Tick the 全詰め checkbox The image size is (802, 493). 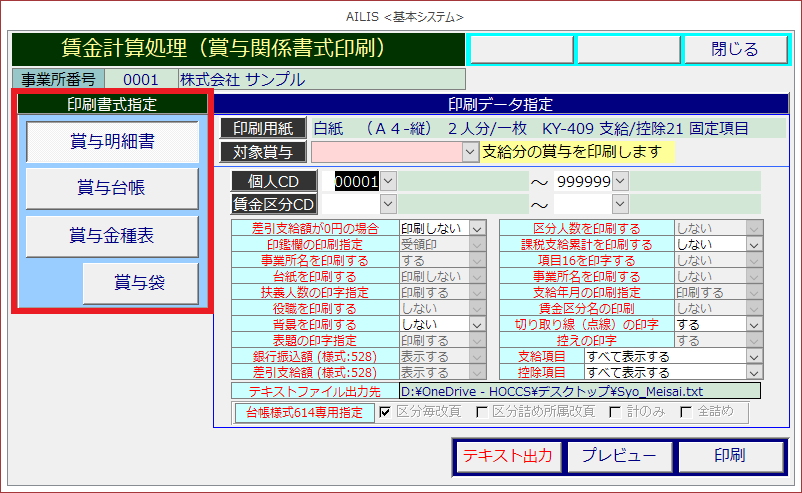click(686, 412)
